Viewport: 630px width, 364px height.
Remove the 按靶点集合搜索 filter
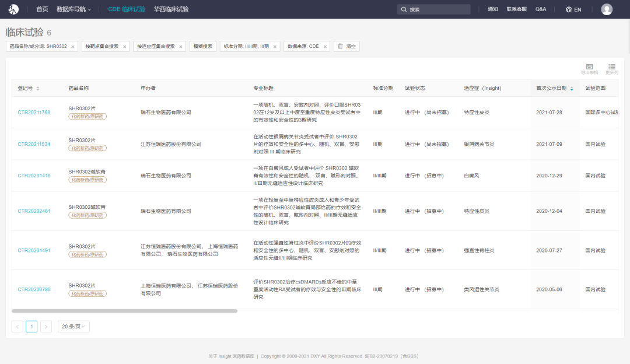pos(125,47)
